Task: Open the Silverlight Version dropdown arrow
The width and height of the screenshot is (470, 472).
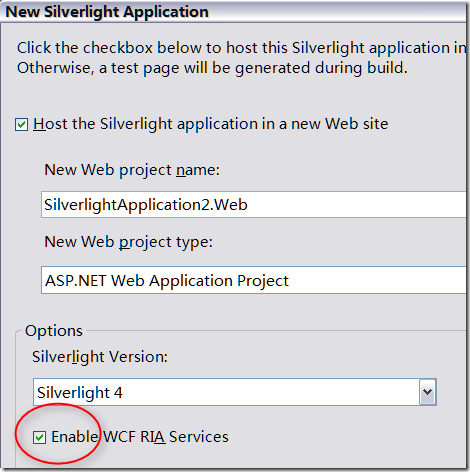Action: (427, 392)
